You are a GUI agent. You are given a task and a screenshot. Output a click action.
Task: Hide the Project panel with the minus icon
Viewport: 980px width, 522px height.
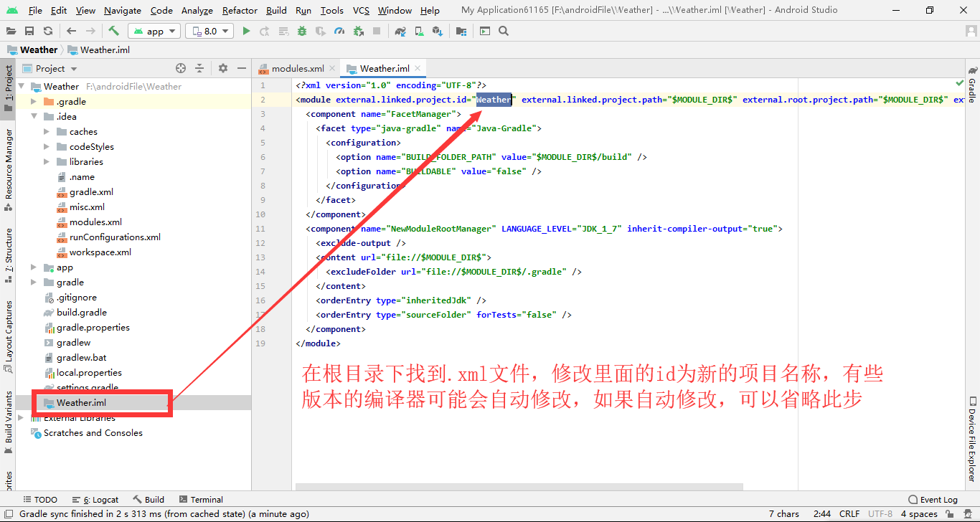click(242, 68)
